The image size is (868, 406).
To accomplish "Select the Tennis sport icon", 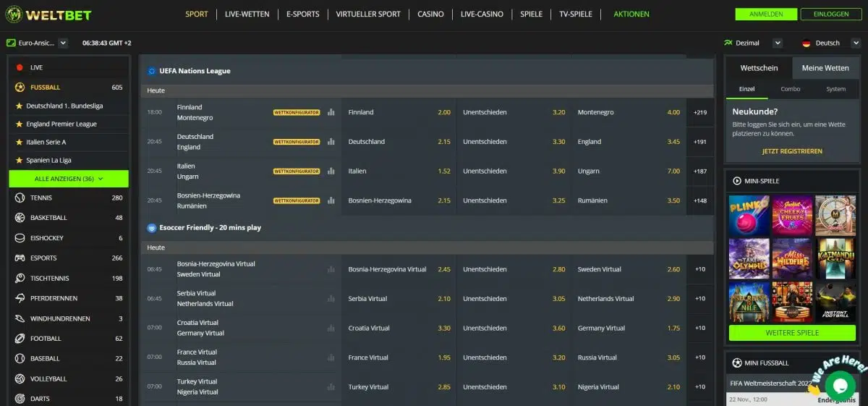I will 20,198.
